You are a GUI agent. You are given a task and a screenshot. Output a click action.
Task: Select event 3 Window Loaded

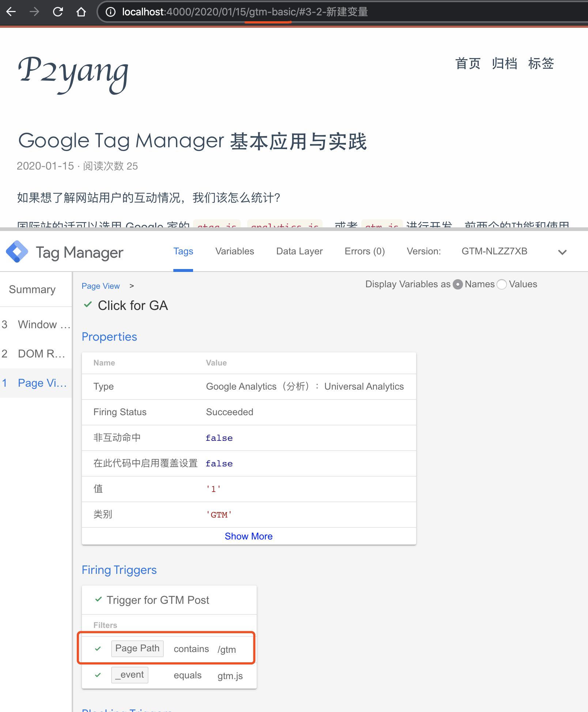click(x=36, y=325)
